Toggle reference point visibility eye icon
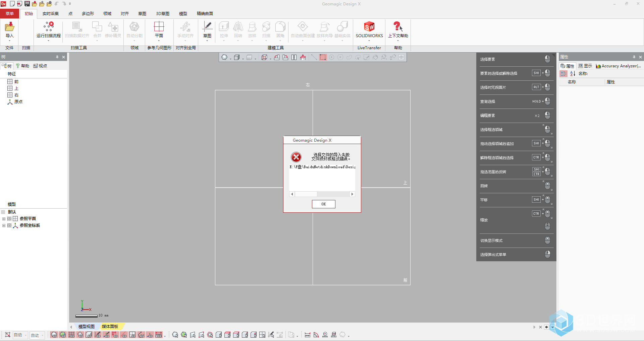 [x=115, y=335]
